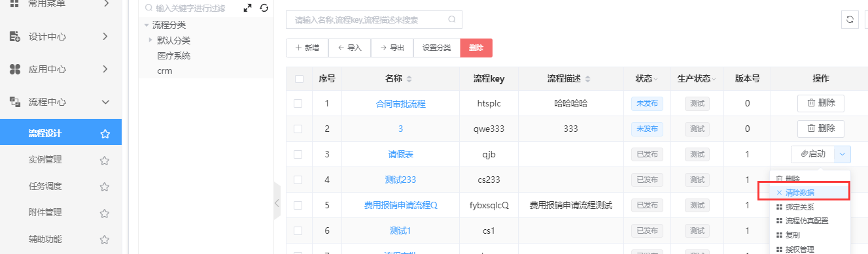The width and height of the screenshot is (868, 254).
Task: Click the expand-all arrows icon in tree panel
Action: (x=247, y=8)
